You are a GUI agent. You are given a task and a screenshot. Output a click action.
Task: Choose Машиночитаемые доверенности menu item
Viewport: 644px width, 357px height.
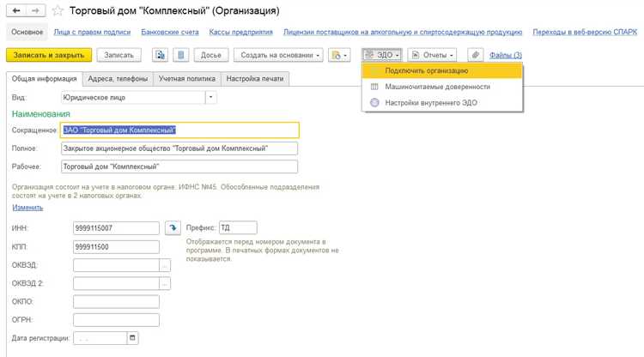point(442,87)
